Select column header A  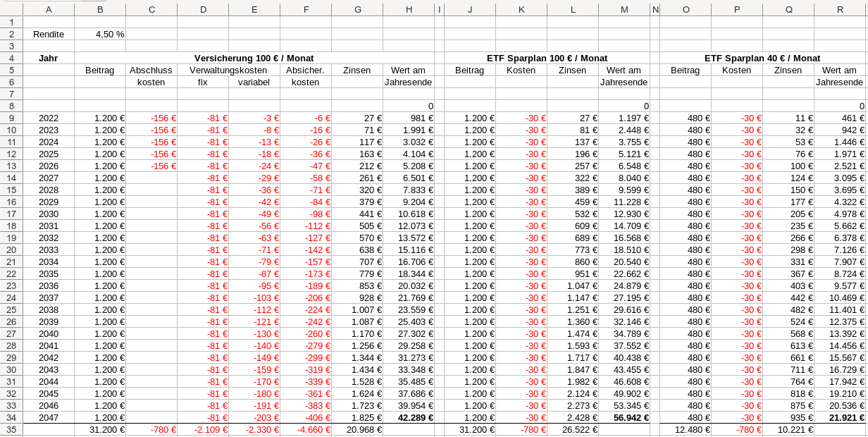click(49, 9)
